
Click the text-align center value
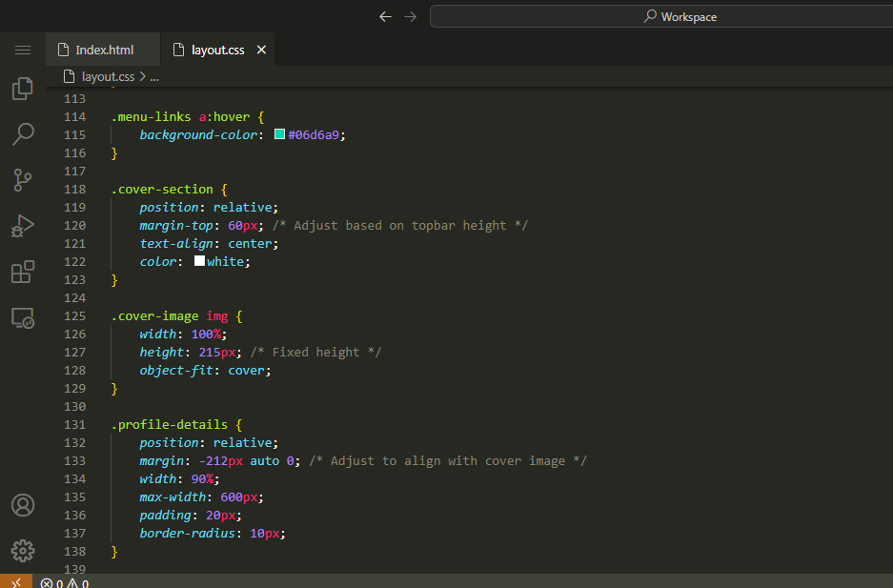(250, 244)
